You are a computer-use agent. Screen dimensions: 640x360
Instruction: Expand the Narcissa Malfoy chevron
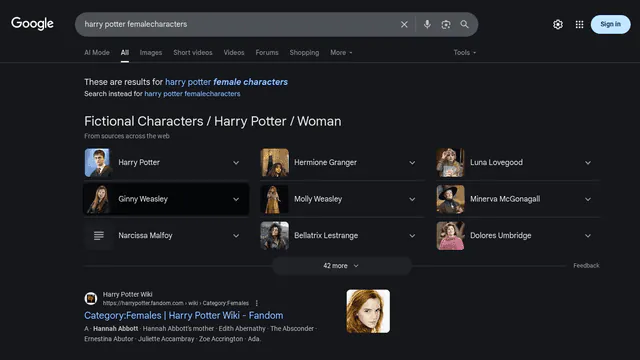point(236,236)
